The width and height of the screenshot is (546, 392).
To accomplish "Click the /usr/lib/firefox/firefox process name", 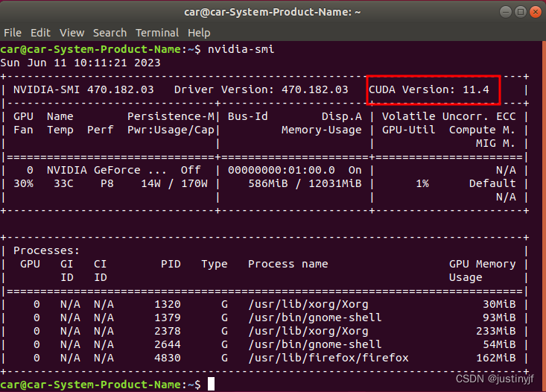I will (328, 358).
